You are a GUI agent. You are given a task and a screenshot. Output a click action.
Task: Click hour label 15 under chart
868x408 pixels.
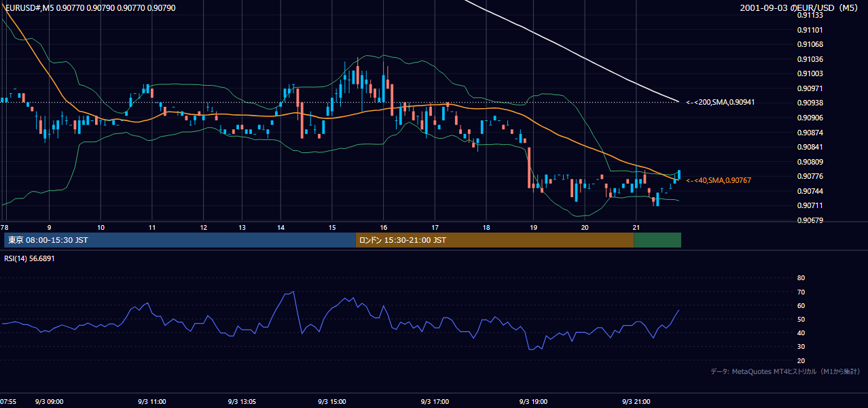coord(331,227)
